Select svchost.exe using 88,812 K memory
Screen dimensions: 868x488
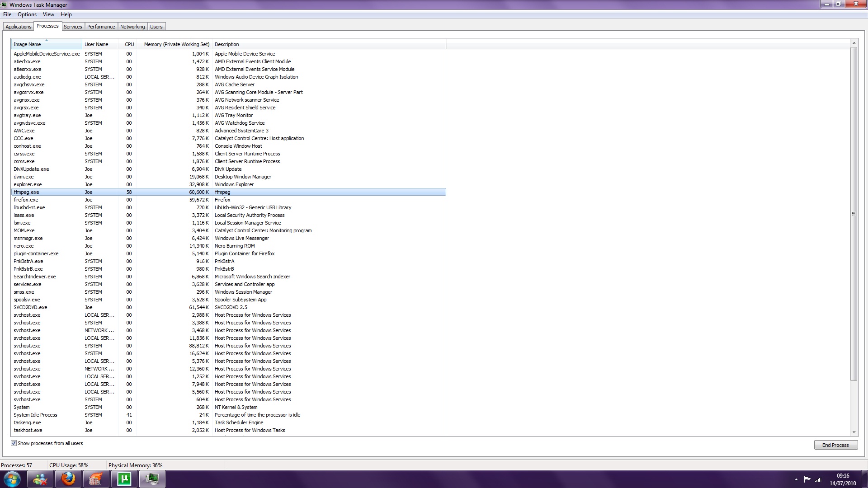click(x=228, y=346)
